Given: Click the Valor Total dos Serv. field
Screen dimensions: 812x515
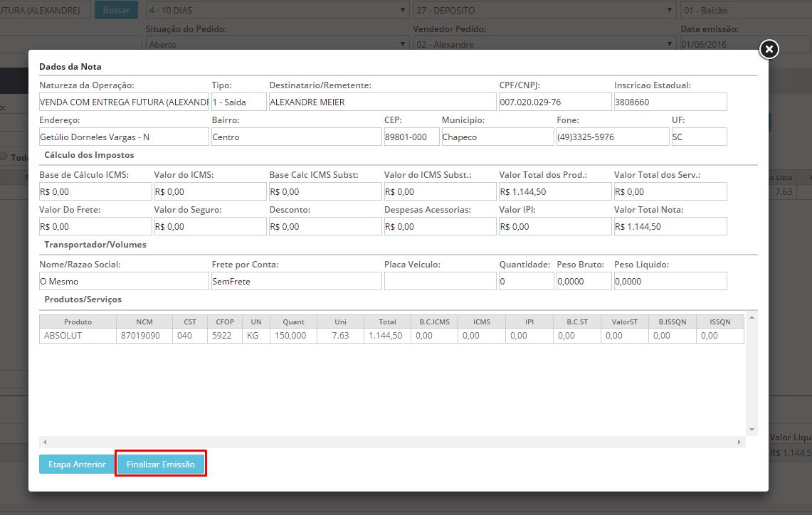Looking at the screenshot, I should [670, 191].
